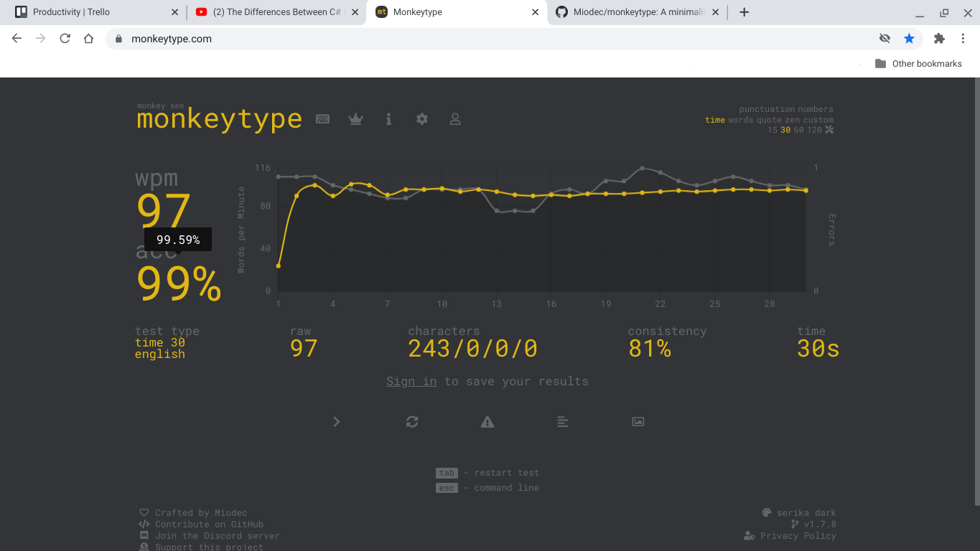980x551 pixels.
Task: Go to next test with the arrow icon
Action: tap(336, 422)
